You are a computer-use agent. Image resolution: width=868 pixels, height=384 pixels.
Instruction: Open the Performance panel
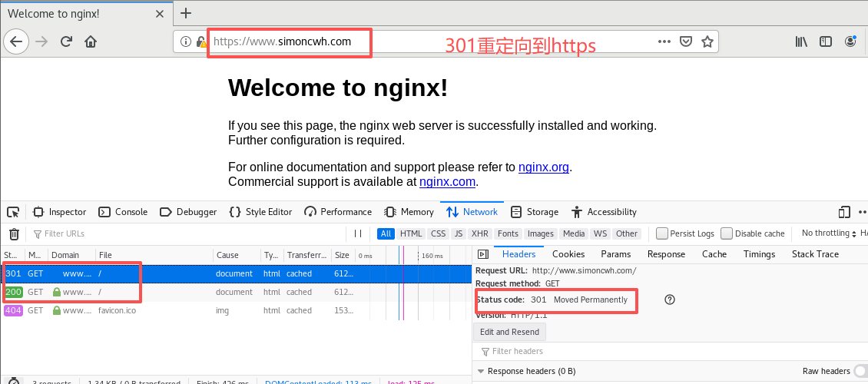coord(338,212)
